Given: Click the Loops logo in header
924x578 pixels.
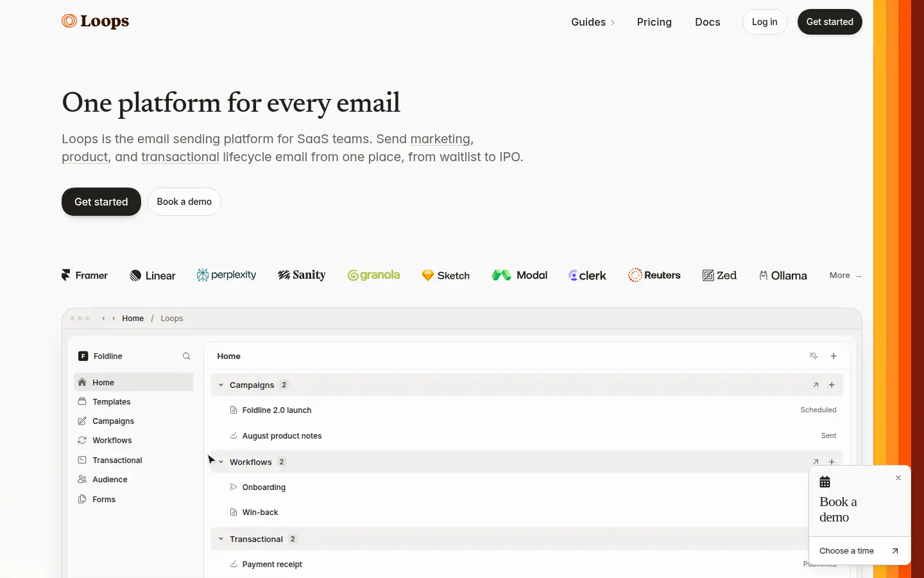Looking at the screenshot, I should [x=95, y=21].
